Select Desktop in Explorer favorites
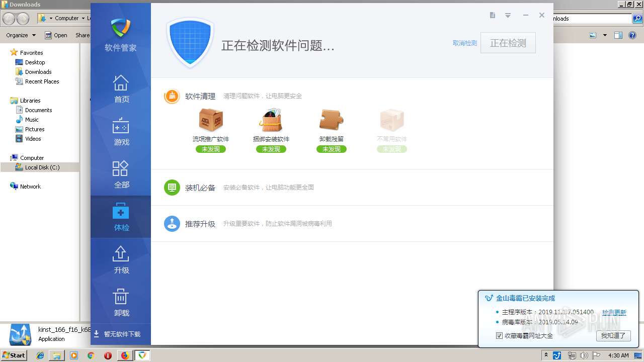 tap(35, 62)
